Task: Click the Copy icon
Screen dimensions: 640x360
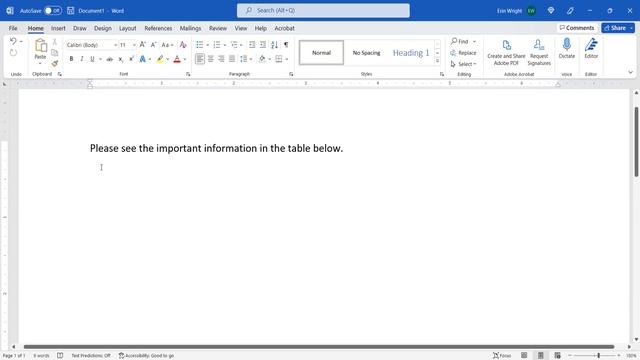Action: click(x=55, y=53)
